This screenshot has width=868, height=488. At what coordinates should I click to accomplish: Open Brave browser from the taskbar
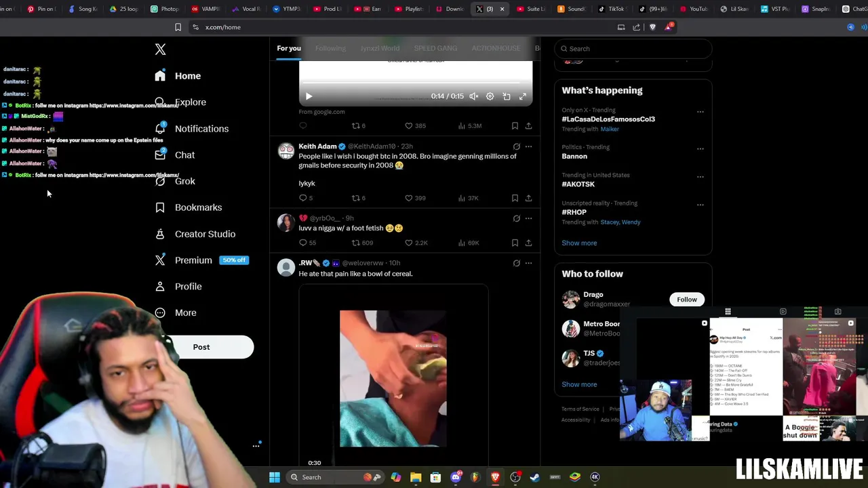pyautogui.click(x=496, y=477)
